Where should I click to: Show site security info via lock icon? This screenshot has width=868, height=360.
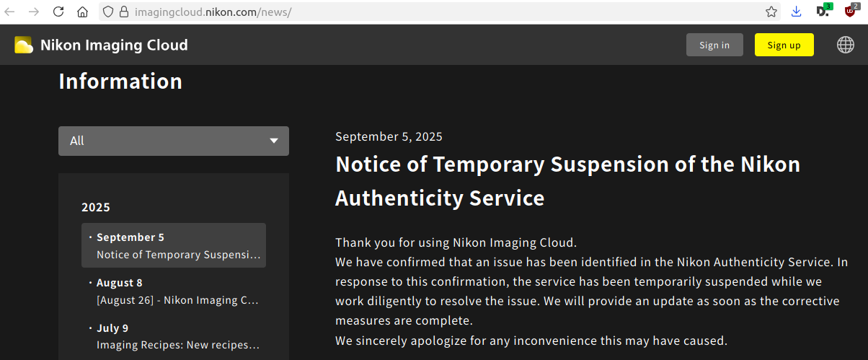pyautogui.click(x=123, y=12)
